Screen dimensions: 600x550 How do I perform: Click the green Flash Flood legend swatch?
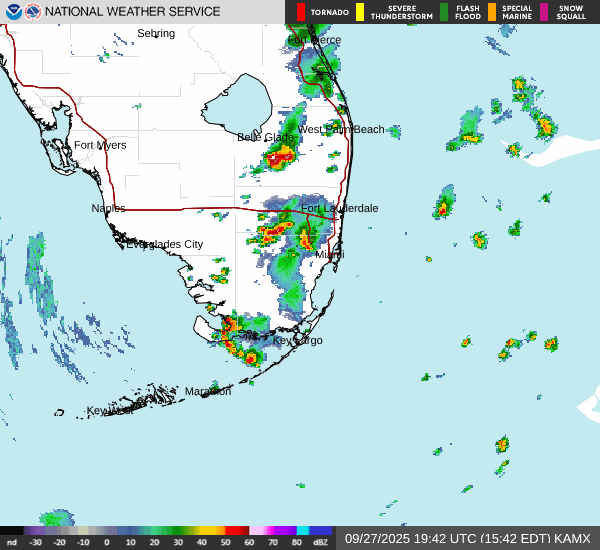coord(444,12)
